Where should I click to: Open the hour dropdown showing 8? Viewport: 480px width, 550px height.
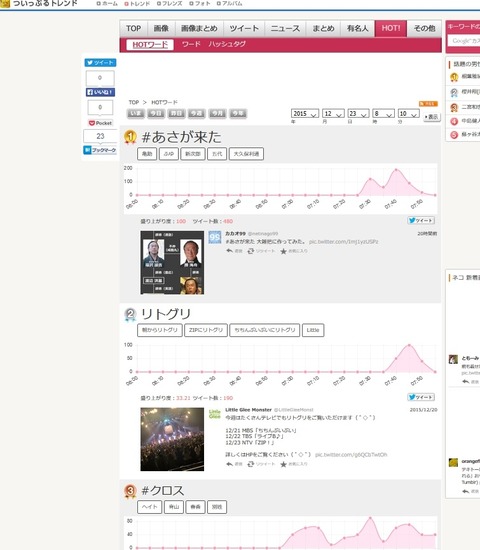[x=384, y=114]
